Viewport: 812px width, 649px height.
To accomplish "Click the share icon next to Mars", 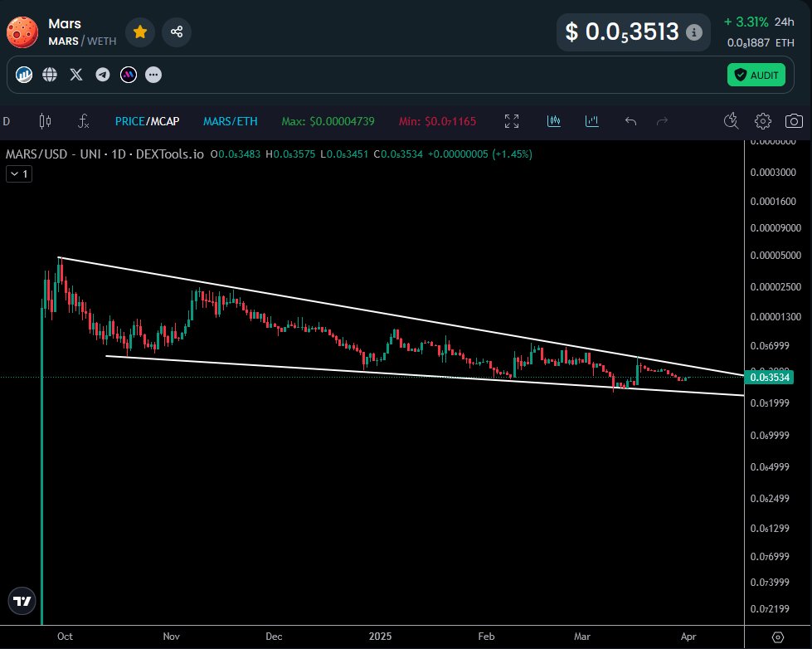I will click(177, 32).
